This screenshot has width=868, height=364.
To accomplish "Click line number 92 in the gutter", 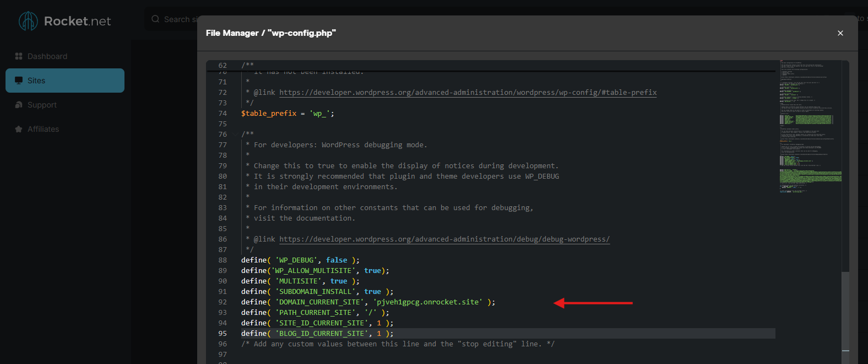I will point(223,302).
